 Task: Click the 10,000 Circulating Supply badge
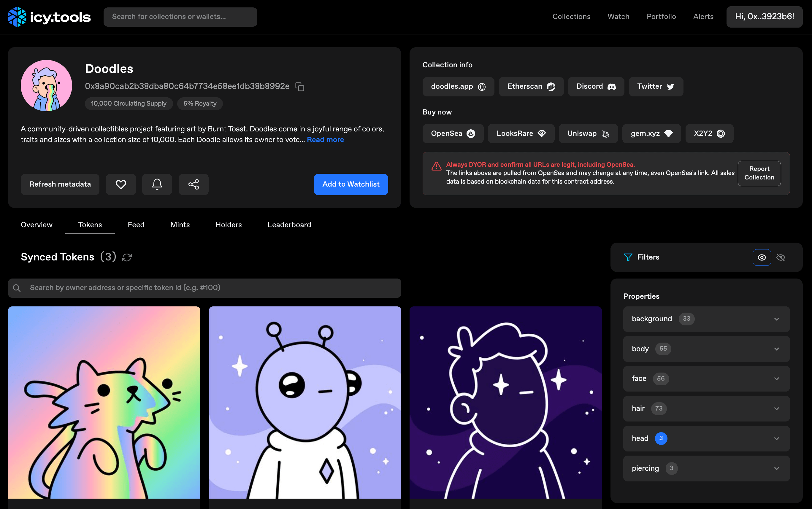[129, 103]
